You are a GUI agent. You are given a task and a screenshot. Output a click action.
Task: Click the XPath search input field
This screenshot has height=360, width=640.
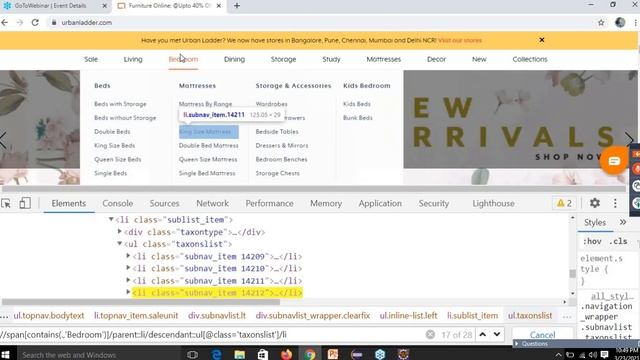click(x=211, y=335)
